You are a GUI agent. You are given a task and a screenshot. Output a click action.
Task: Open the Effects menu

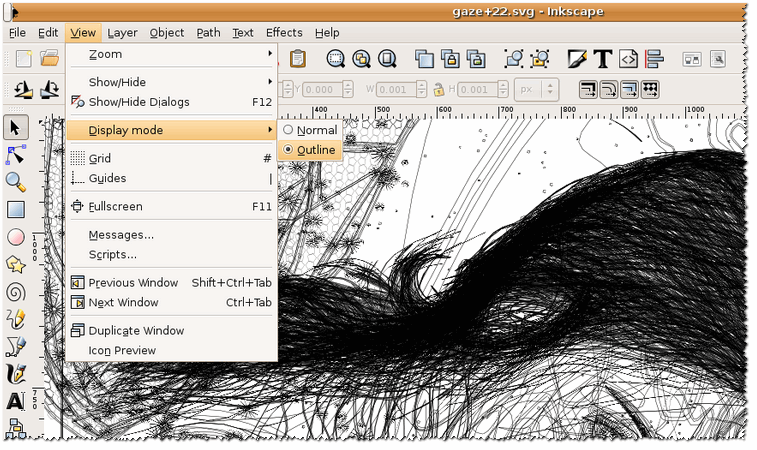pos(285,32)
